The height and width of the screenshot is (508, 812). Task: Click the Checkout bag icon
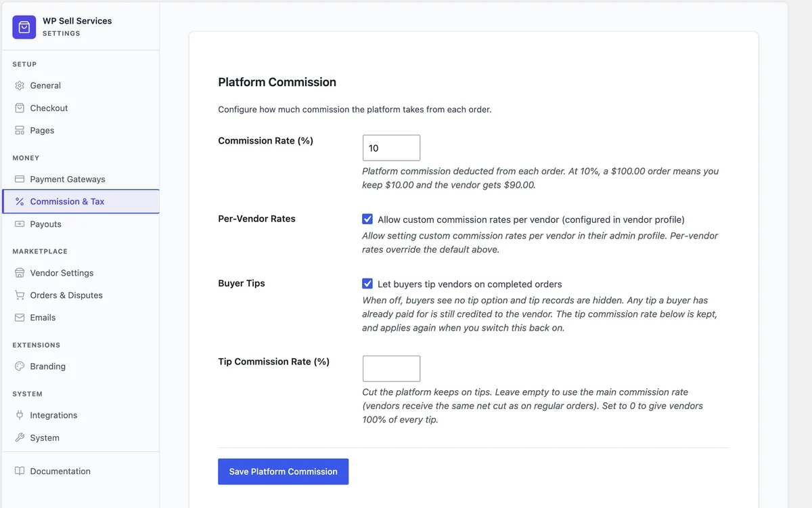coord(20,108)
